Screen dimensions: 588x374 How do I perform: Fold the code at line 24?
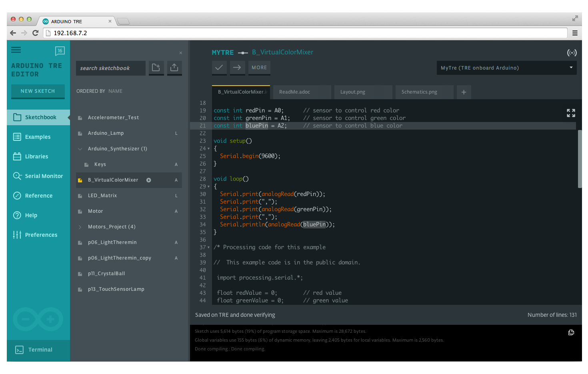tap(208, 149)
